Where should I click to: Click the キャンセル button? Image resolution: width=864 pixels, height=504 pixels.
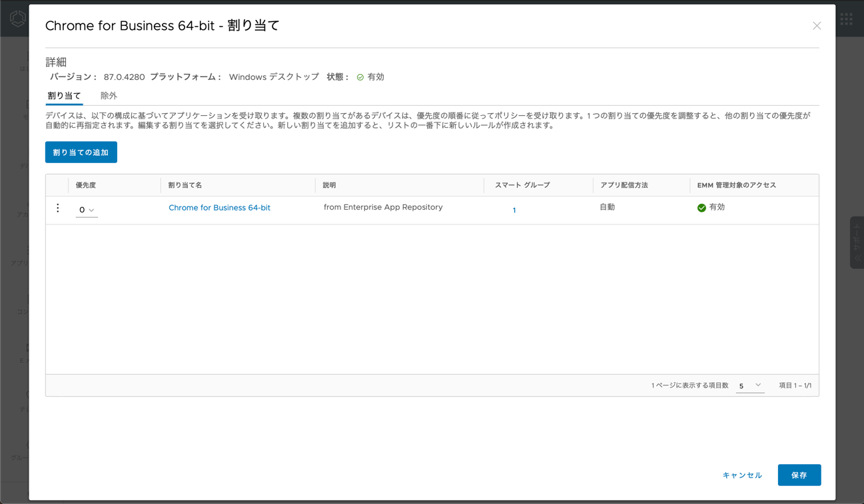(742, 475)
